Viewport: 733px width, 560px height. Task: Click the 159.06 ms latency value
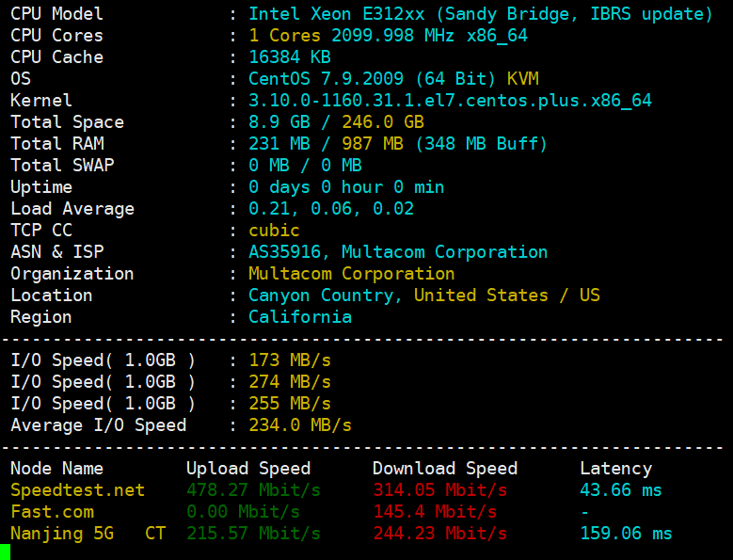point(626,534)
